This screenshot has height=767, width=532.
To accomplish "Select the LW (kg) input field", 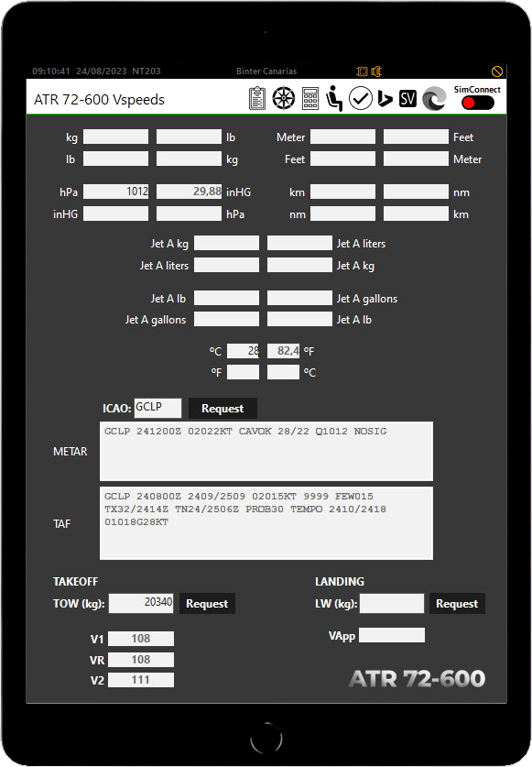I will (x=392, y=604).
